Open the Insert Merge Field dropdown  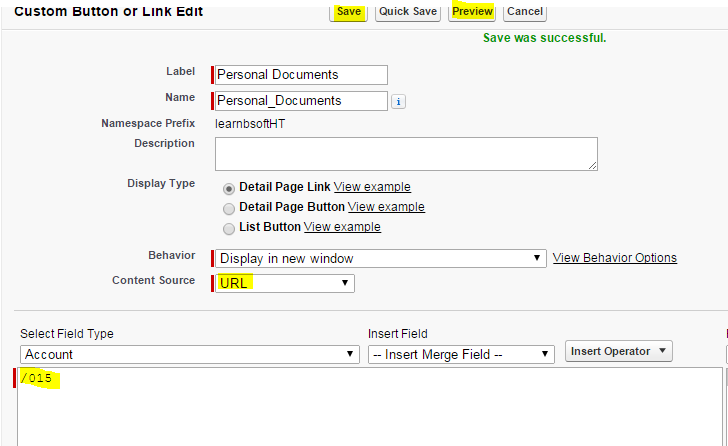pyautogui.click(x=461, y=354)
